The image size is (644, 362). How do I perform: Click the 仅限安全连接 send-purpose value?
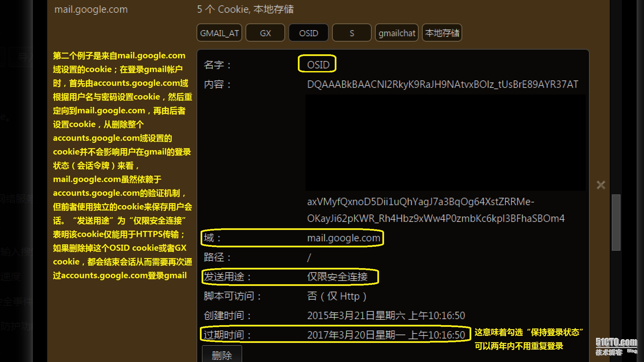coord(337,277)
